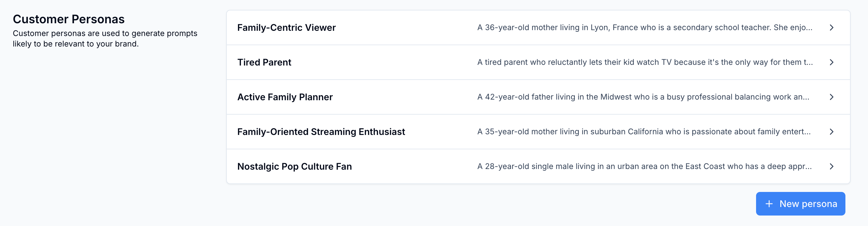
Task: Click the Customer Personas heading
Action: 69,19
